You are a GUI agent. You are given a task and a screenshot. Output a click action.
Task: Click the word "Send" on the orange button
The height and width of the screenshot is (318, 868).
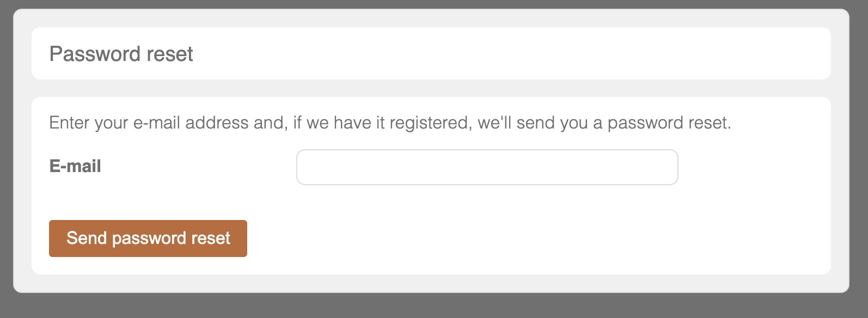click(x=86, y=238)
